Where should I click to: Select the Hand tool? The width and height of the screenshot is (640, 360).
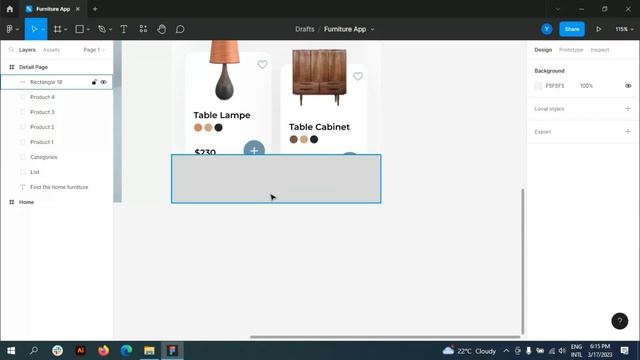[x=162, y=29]
